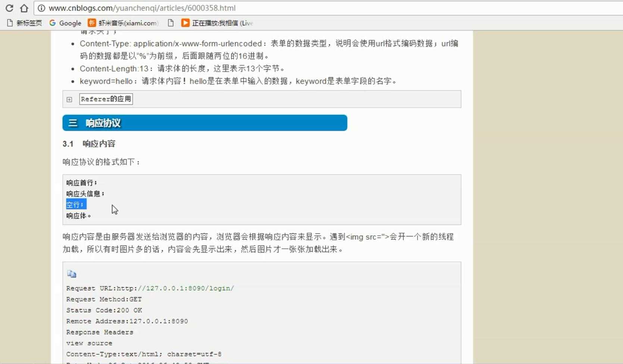The height and width of the screenshot is (364, 623).
Task: Focus the cnblogs URL address bar
Action: (x=328, y=8)
